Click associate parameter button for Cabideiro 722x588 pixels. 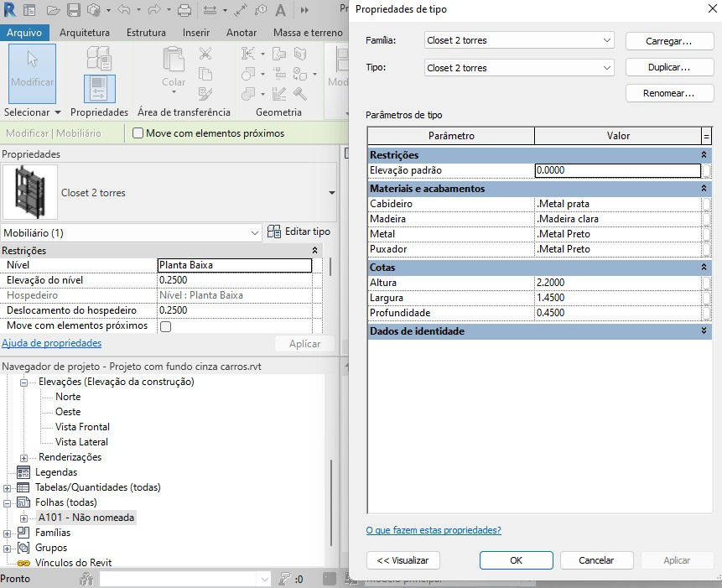coord(706,204)
